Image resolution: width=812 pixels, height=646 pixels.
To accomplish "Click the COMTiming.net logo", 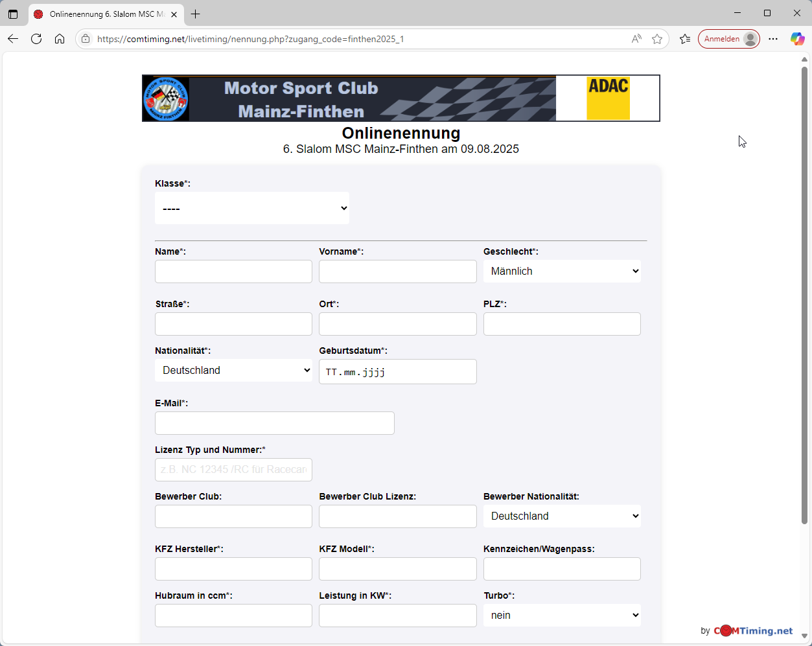I will (753, 630).
